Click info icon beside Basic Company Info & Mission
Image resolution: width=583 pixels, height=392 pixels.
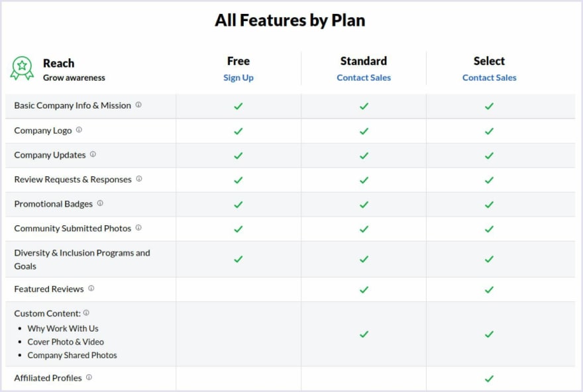138,105
